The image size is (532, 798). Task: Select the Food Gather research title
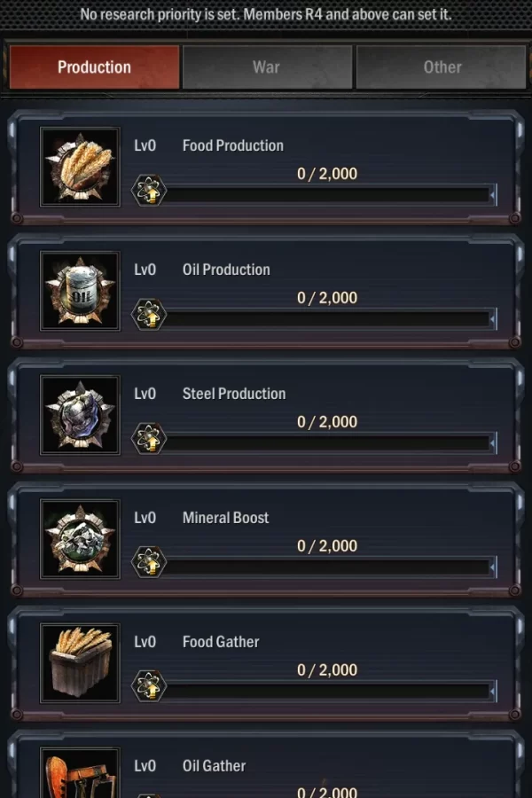point(221,642)
